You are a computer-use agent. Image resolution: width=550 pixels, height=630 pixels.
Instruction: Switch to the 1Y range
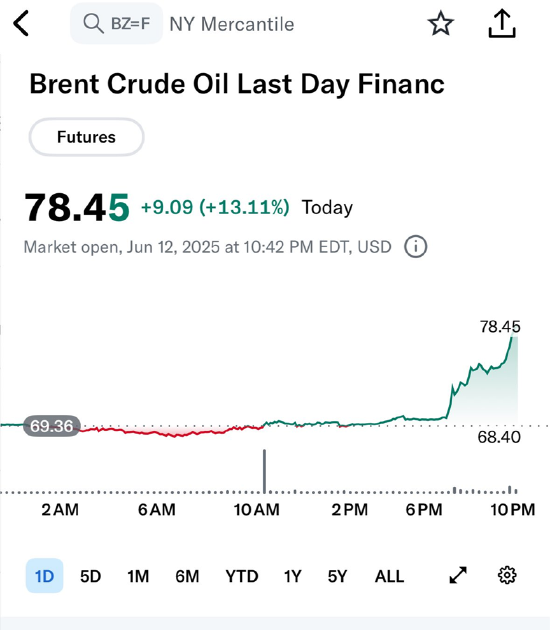point(292,576)
